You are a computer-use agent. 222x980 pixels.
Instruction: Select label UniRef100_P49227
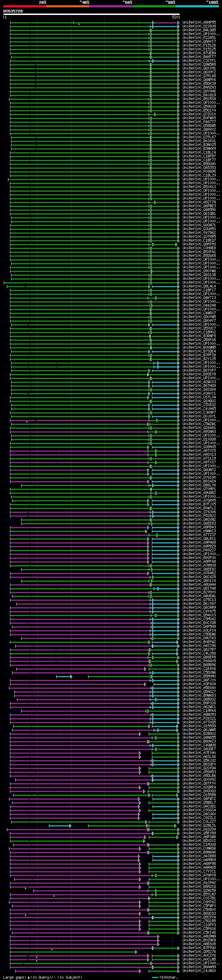tap(199, 550)
